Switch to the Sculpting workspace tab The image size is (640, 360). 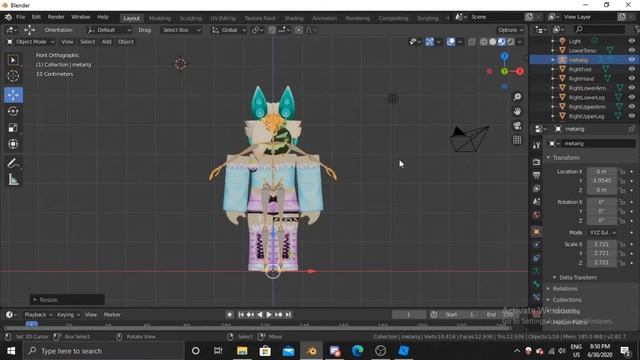click(191, 18)
